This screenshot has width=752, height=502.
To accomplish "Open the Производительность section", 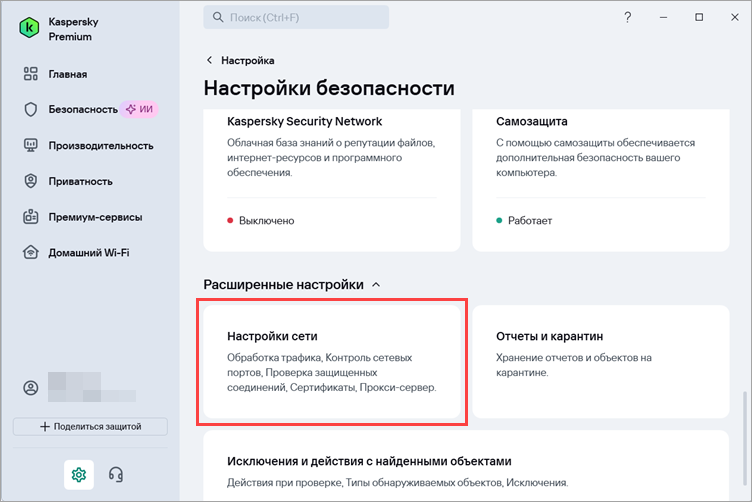I will coord(101,146).
